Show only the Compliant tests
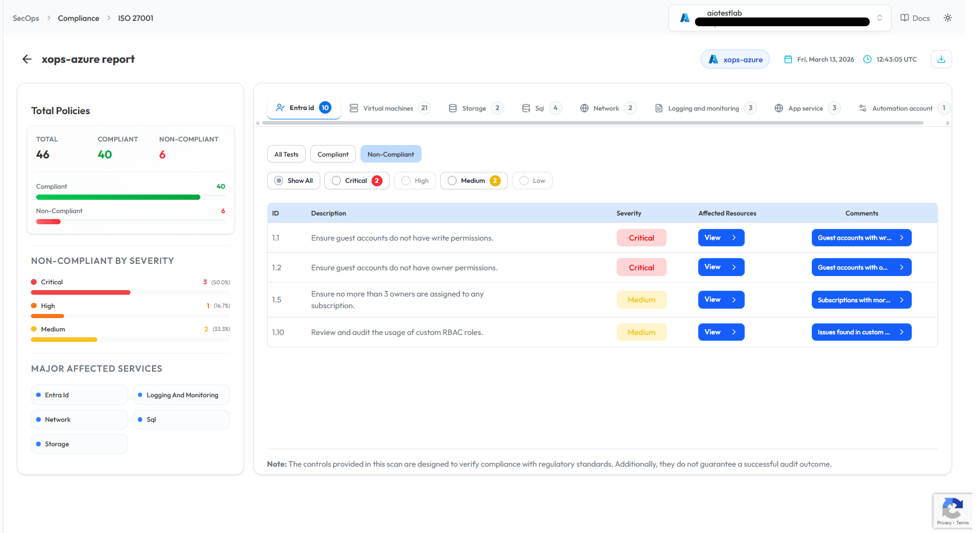The height and width of the screenshot is (533, 980). point(332,154)
